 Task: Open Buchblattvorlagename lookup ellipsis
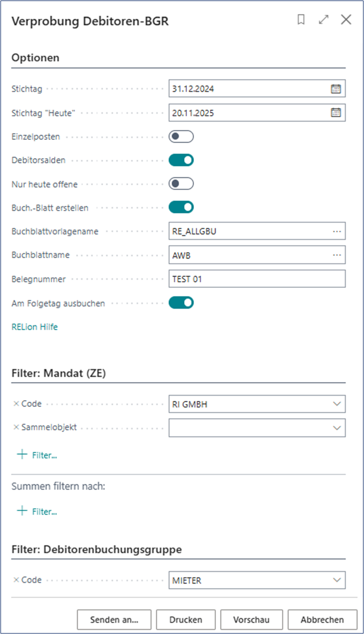(x=336, y=231)
